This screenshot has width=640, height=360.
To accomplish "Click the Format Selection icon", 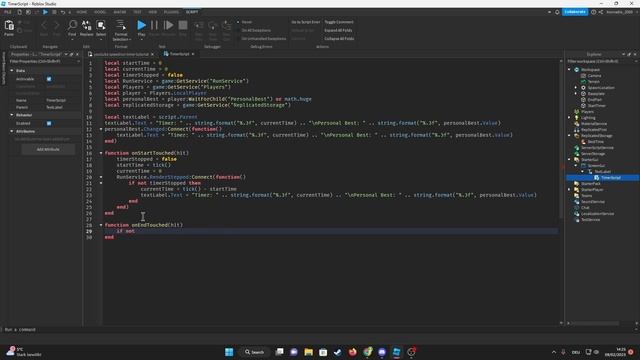I will click(121, 25).
